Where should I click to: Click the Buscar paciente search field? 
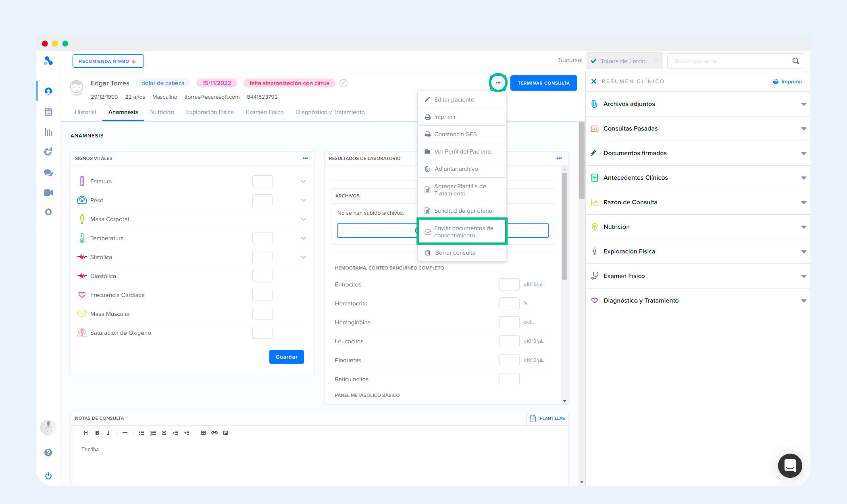point(730,61)
